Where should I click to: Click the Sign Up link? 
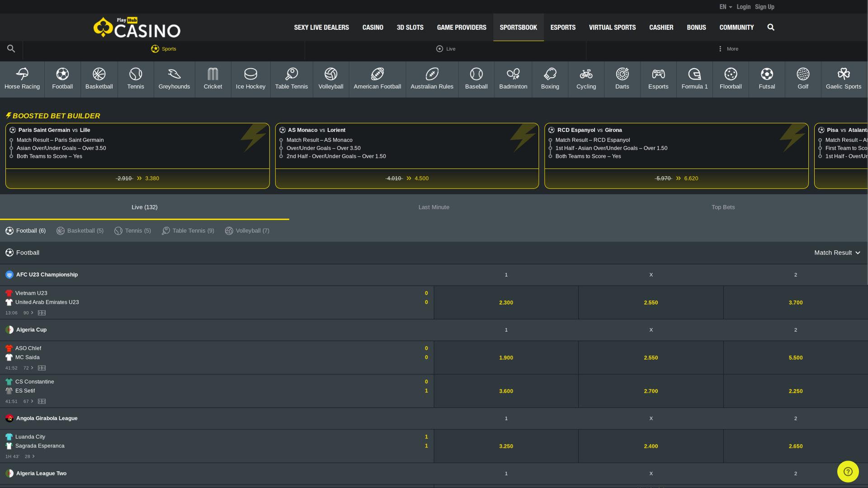tap(764, 6)
